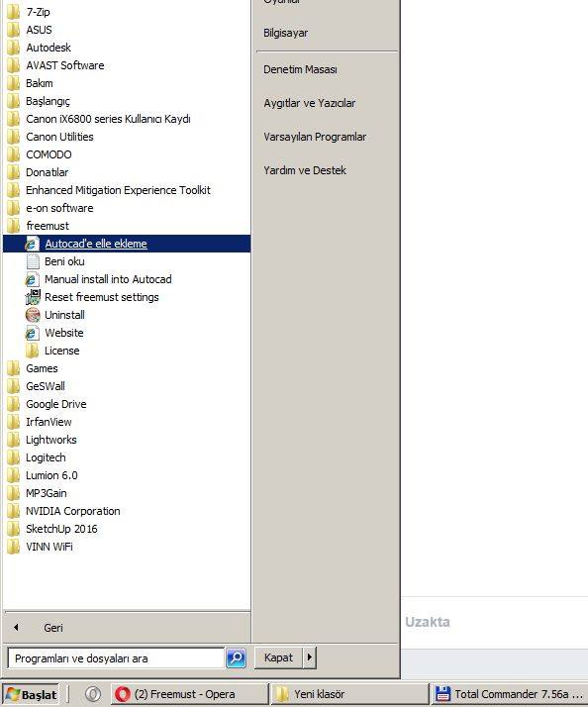The image size is (588, 707).
Task: Click the Total Commander floppy disk icon
Action: pos(442,694)
